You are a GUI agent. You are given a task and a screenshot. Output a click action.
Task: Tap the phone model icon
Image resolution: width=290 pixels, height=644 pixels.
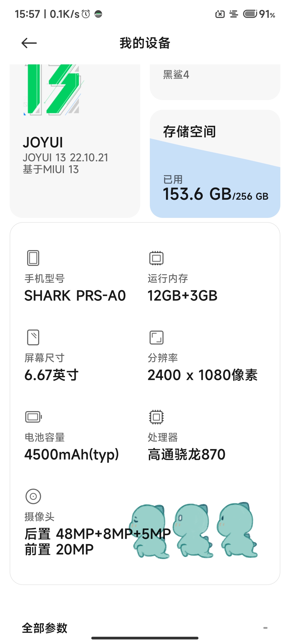point(33,258)
